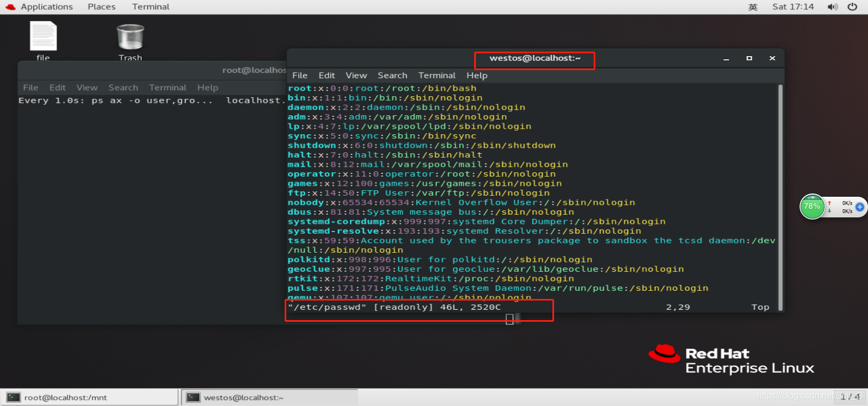Open Places menu in top panel

click(102, 7)
